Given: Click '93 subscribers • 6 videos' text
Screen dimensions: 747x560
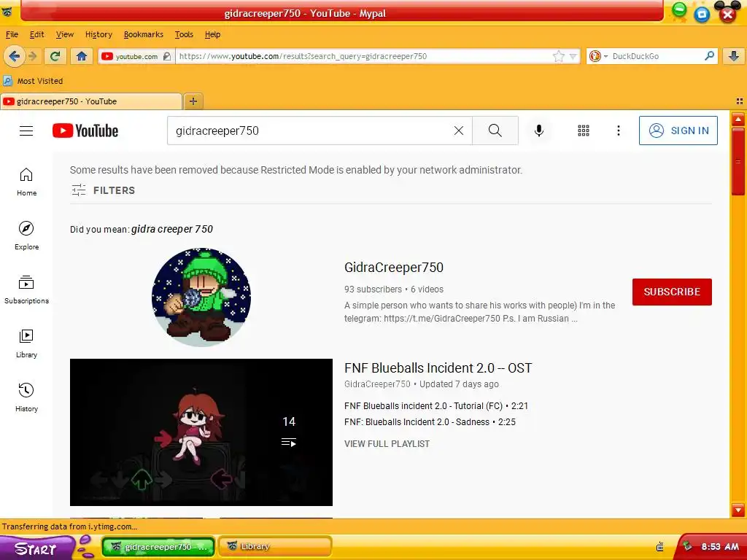Looking at the screenshot, I should 393,289.
